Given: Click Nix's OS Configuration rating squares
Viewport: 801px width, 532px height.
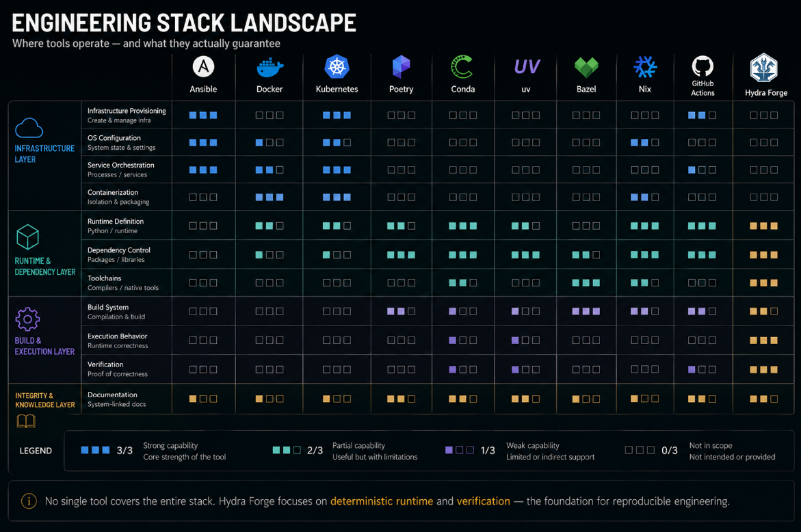Looking at the screenshot, I should click(x=644, y=142).
